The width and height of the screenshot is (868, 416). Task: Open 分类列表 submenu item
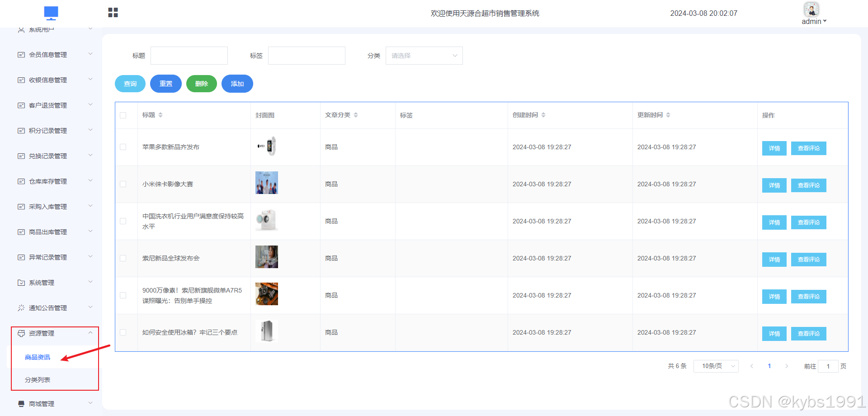38,380
